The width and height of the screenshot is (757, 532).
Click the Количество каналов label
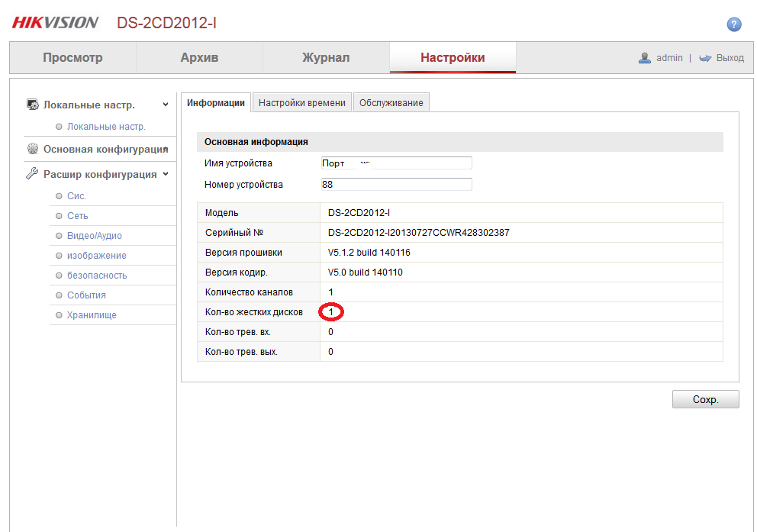tap(249, 292)
